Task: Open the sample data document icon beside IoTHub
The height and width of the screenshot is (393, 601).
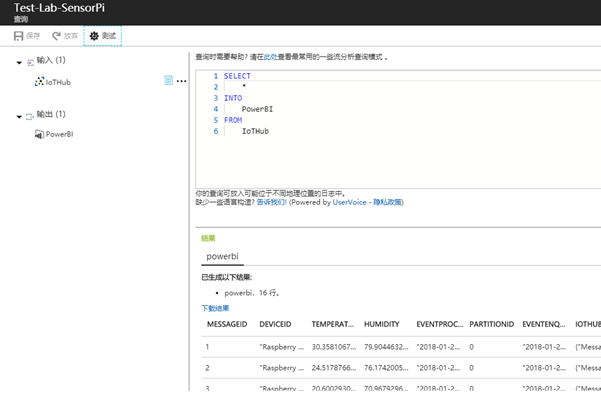Action: [x=168, y=80]
